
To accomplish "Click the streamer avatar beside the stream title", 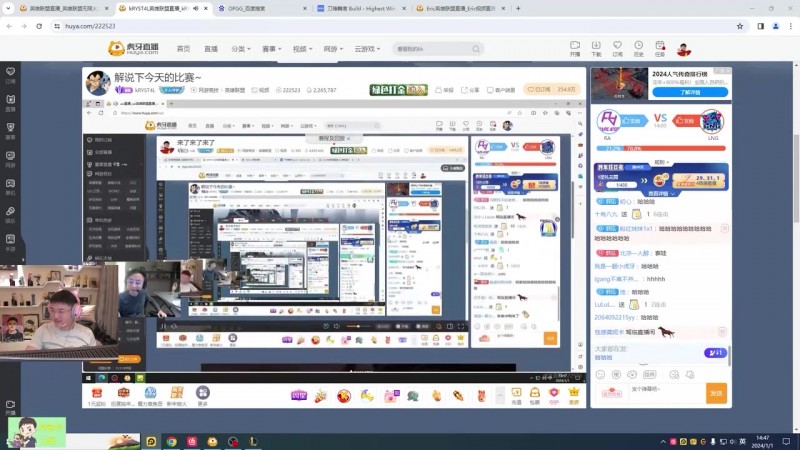I will pos(98,82).
